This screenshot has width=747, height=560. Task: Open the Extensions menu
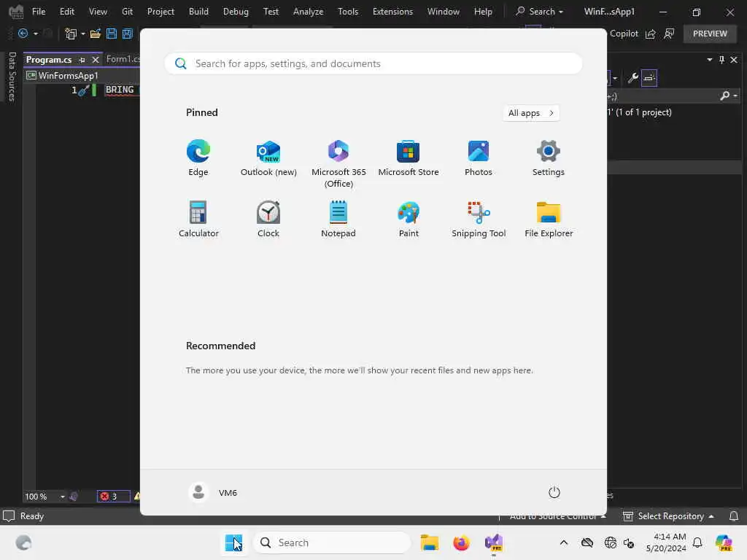(x=392, y=12)
